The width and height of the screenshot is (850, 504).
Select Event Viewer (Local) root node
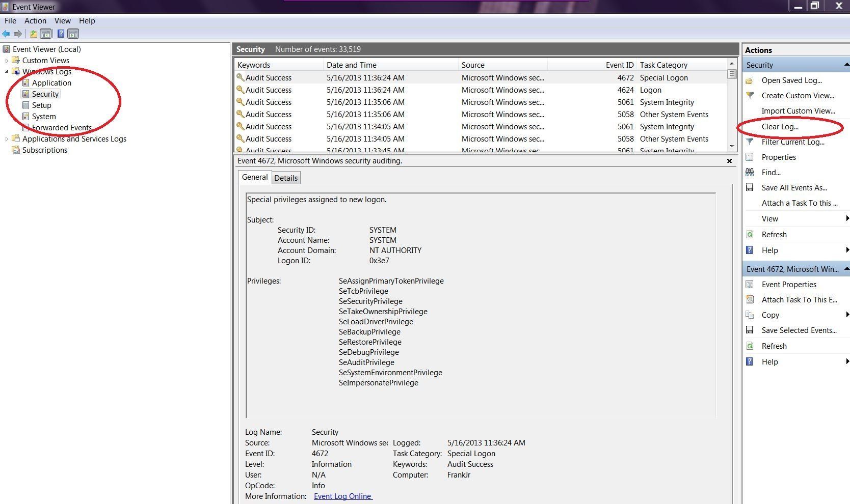[x=46, y=49]
